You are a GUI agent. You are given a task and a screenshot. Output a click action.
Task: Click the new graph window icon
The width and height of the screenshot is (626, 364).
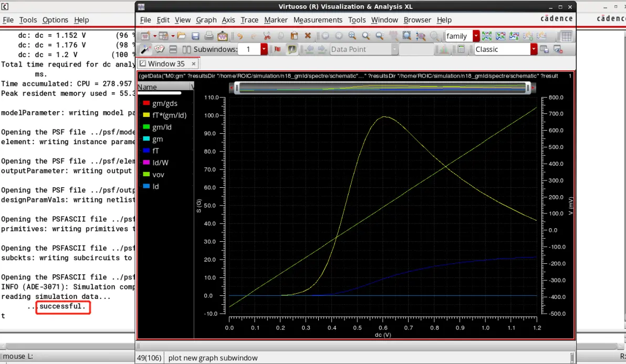pyautogui.click(x=144, y=36)
